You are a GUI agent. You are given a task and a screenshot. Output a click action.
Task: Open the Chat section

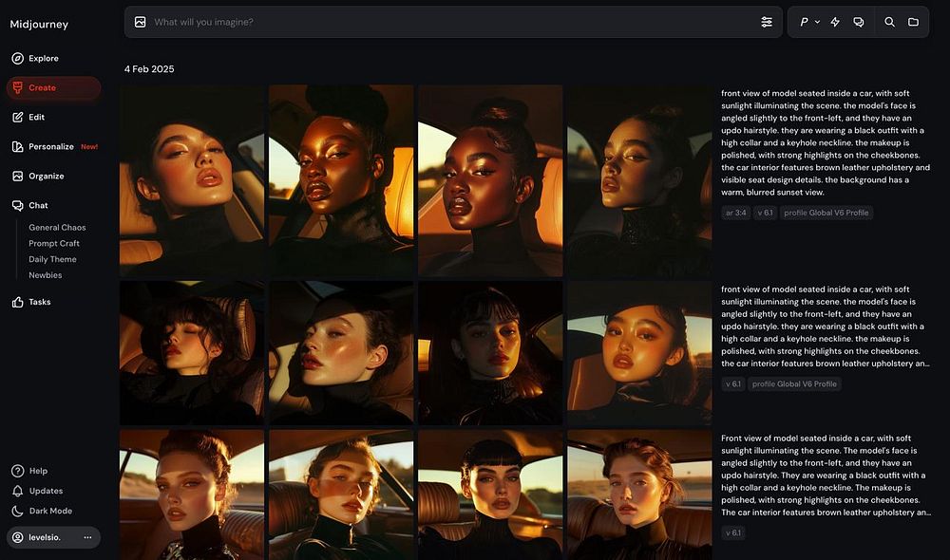pos(38,205)
